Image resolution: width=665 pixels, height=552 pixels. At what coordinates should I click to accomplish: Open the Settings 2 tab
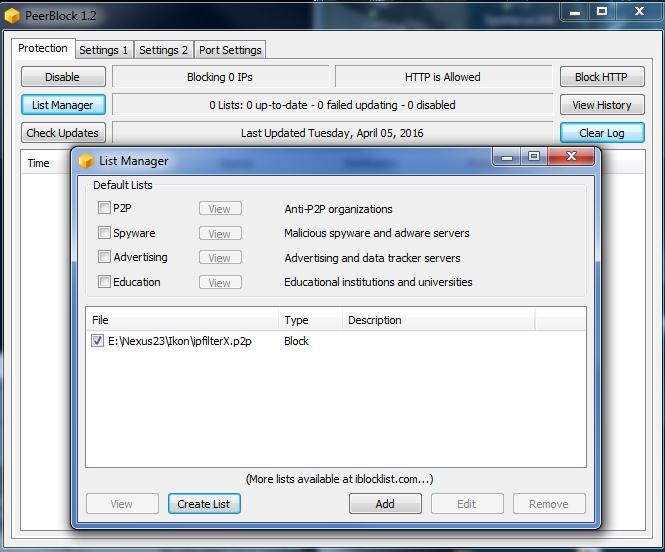[164, 50]
